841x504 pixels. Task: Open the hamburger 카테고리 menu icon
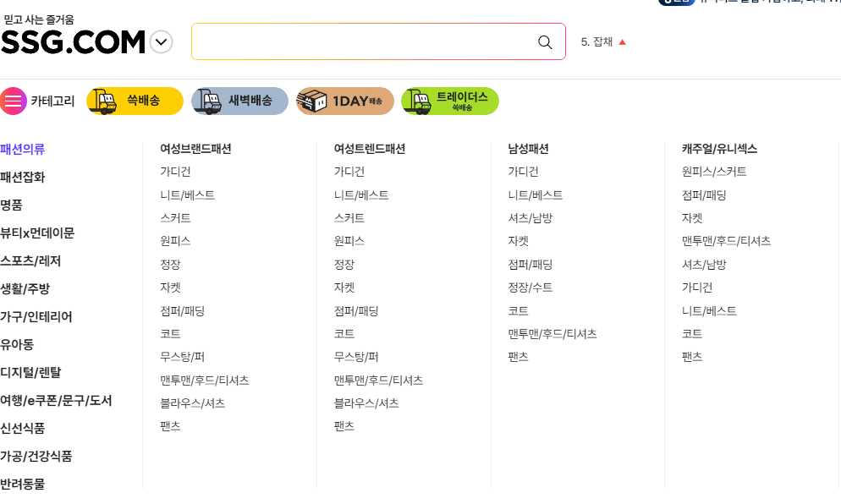[x=14, y=101]
